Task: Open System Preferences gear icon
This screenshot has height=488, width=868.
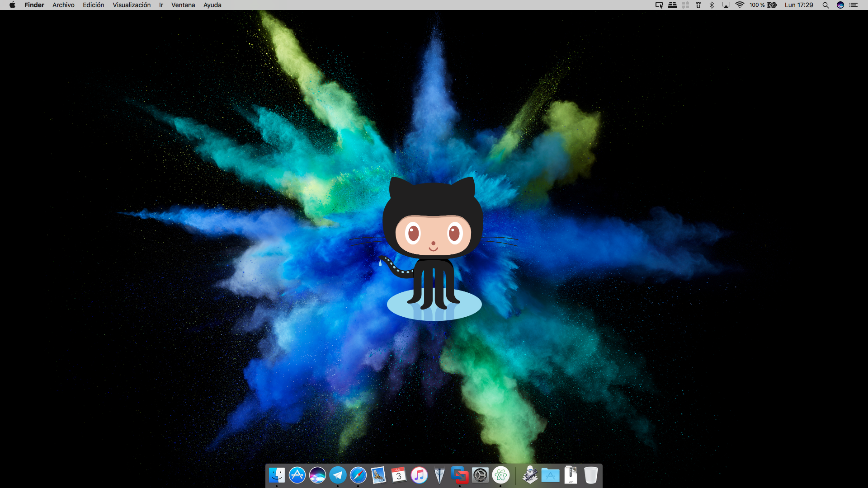Action: [x=480, y=475]
